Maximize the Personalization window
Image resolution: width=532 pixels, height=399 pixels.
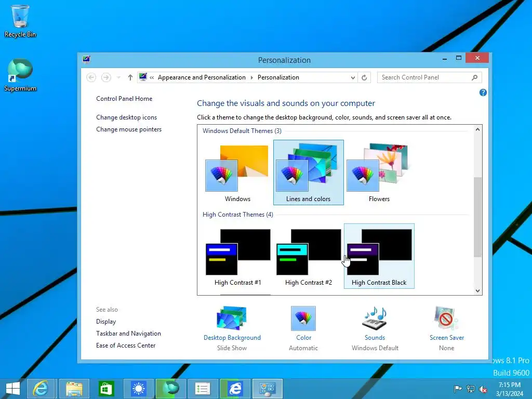(458, 58)
